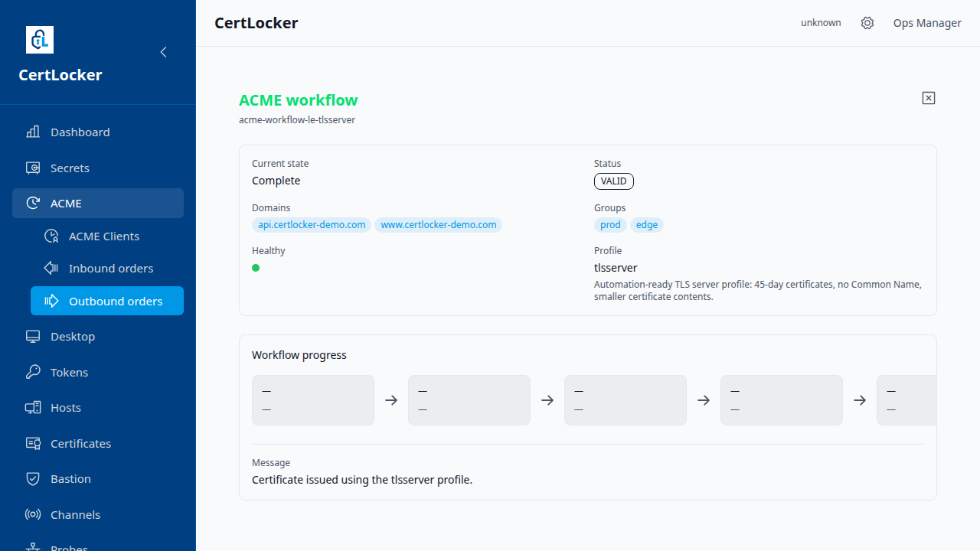
Task: Navigate to Desktop in sidebar
Action: click(98, 336)
